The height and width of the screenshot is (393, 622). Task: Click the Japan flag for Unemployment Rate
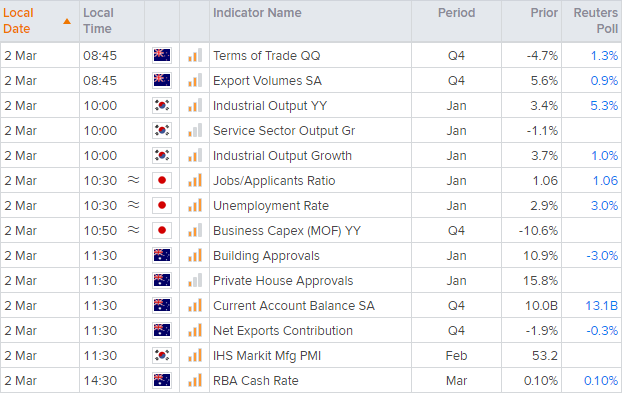162,205
